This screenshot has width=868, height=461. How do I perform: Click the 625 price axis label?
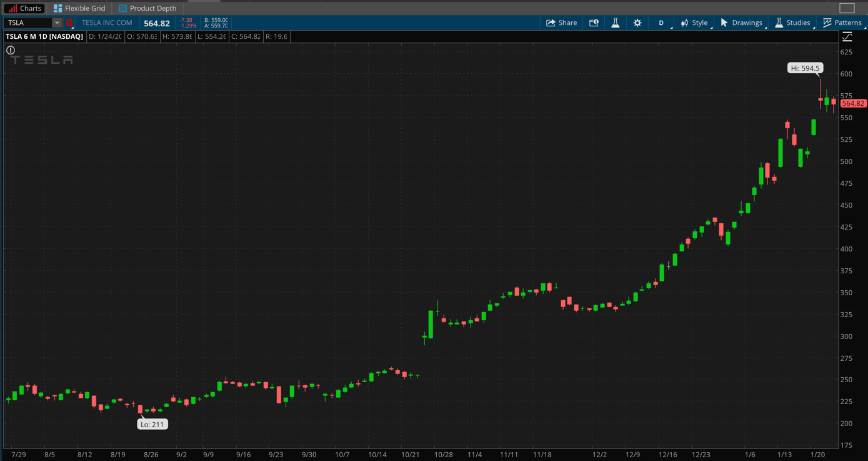[846, 52]
